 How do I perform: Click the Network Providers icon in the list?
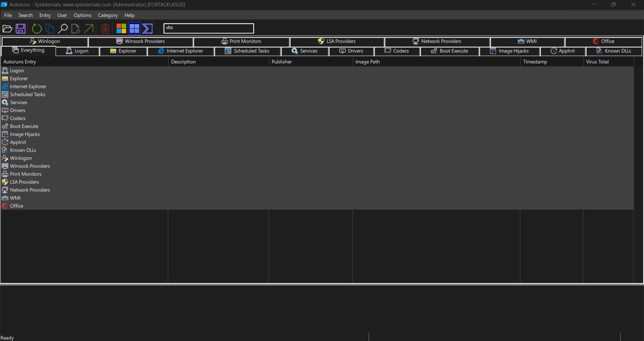[x=5, y=190]
